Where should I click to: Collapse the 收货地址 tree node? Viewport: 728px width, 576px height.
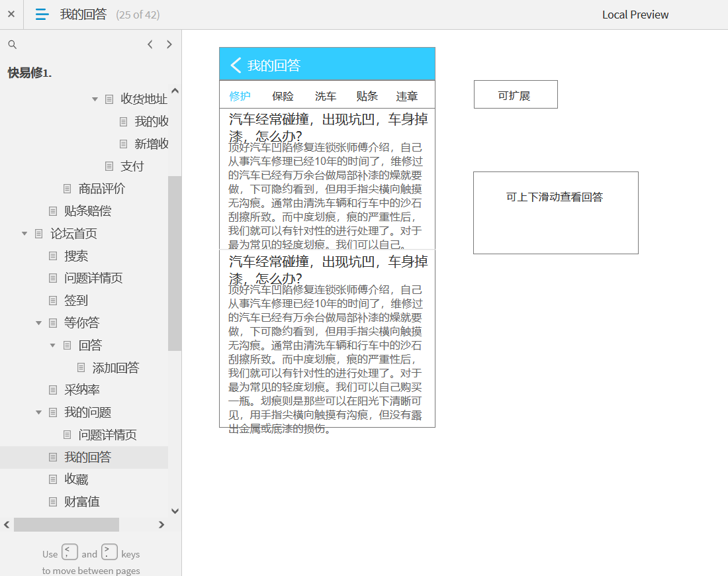(x=95, y=99)
